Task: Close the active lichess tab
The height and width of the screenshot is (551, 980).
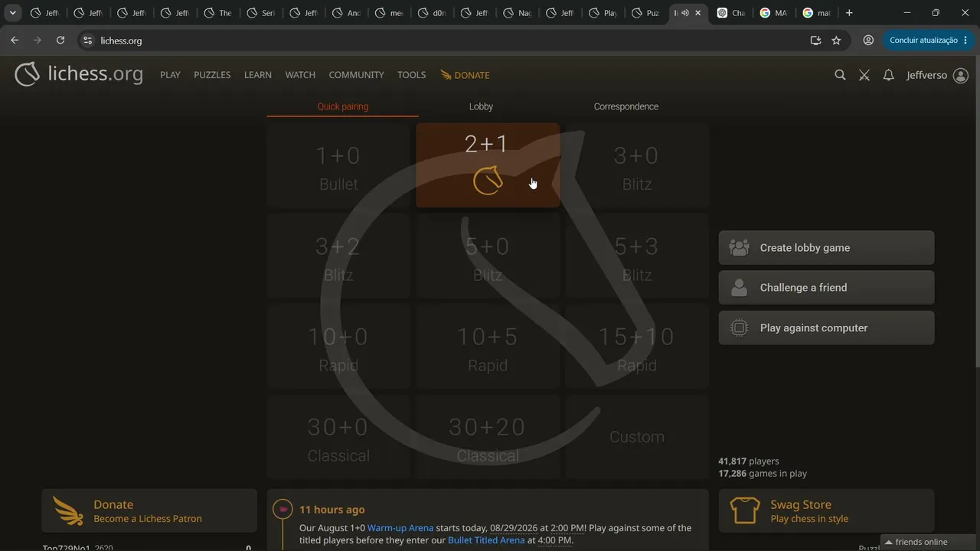Action: coord(697,13)
